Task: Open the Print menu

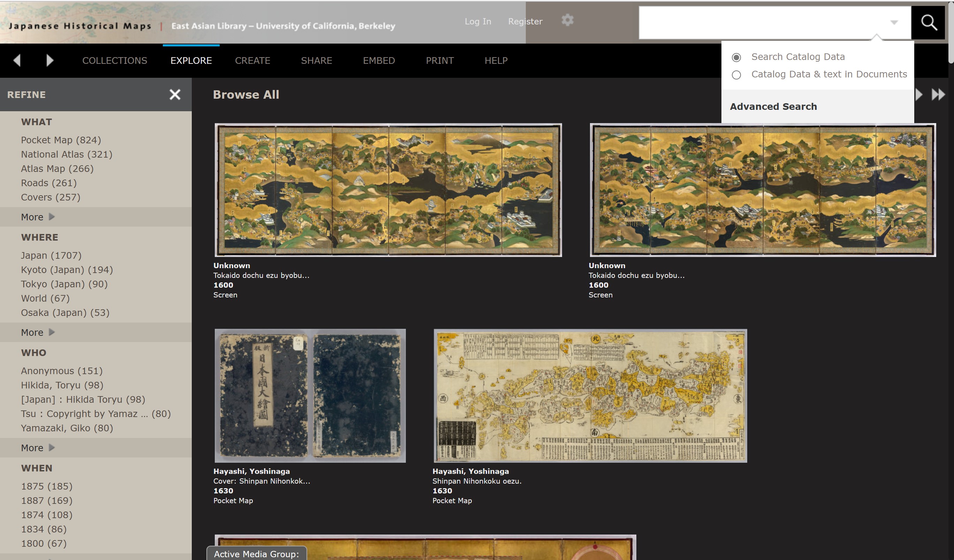Action: (x=440, y=61)
